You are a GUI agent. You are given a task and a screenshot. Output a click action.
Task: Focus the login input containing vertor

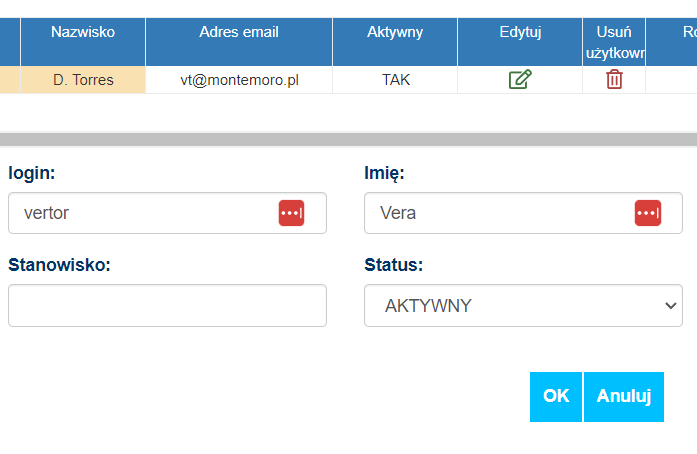pyautogui.click(x=167, y=213)
